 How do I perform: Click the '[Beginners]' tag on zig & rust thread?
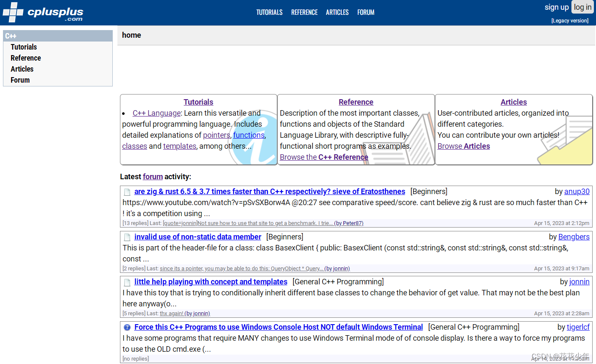[429, 192]
